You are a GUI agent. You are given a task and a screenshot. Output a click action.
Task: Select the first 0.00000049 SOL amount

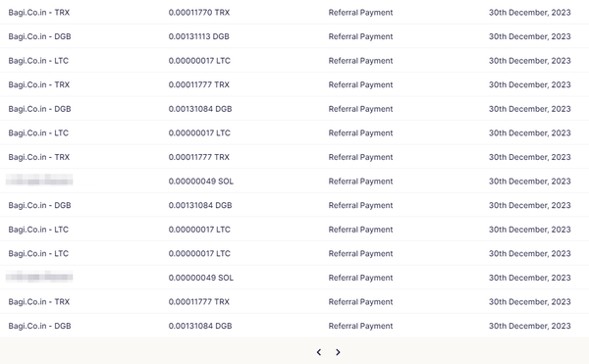point(201,182)
